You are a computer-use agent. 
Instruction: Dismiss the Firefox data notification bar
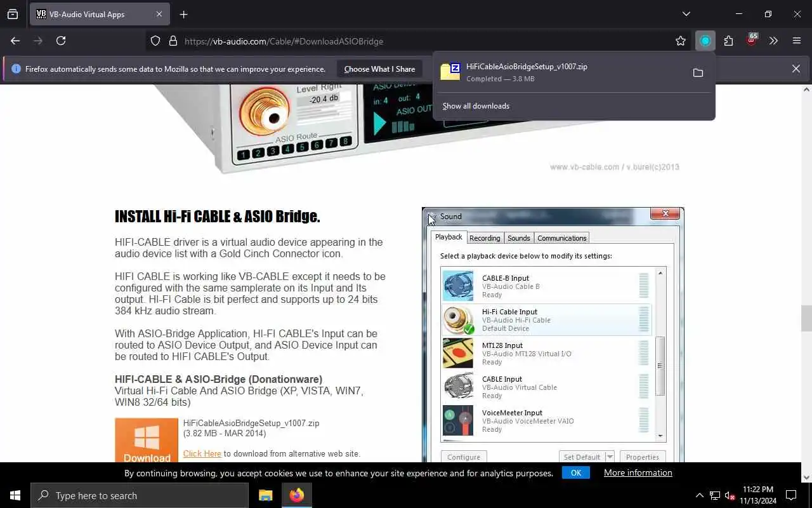[x=796, y=69]
